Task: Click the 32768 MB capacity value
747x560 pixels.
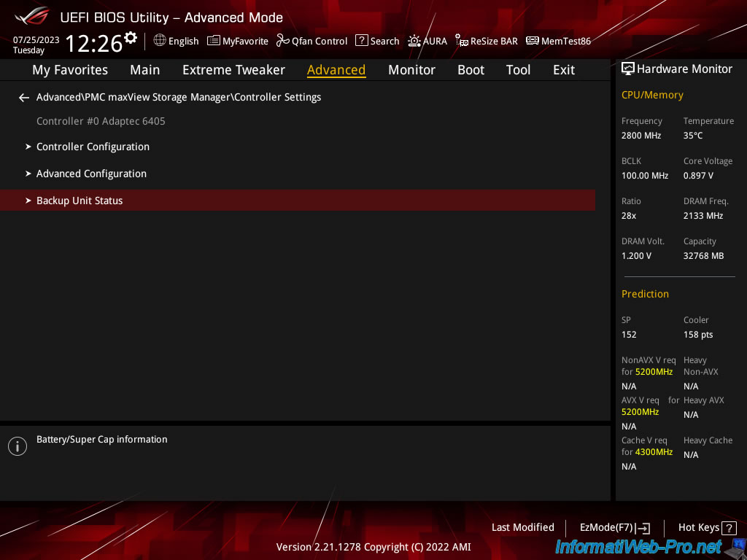Action: pyautogui.click(x=704, y=256)
